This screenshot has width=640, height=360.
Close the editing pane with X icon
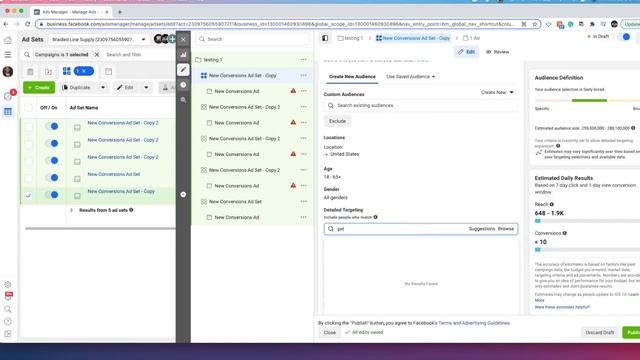coord(183,39)
